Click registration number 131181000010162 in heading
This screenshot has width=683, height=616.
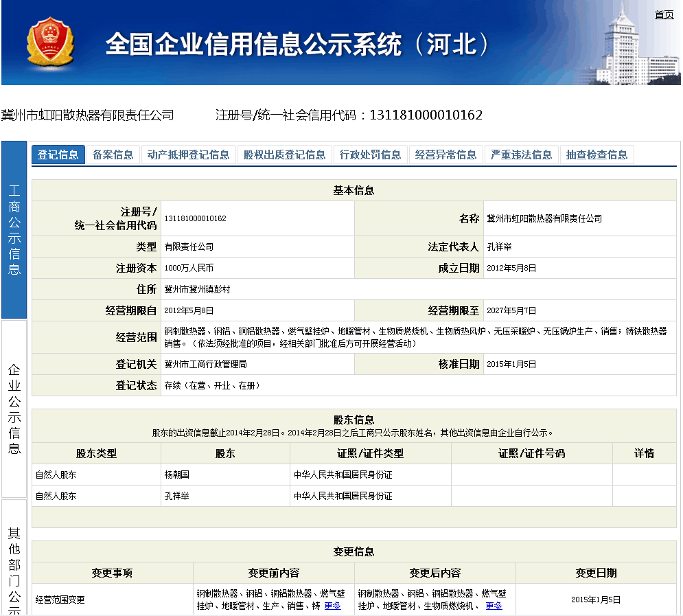[x=426, y=115]
